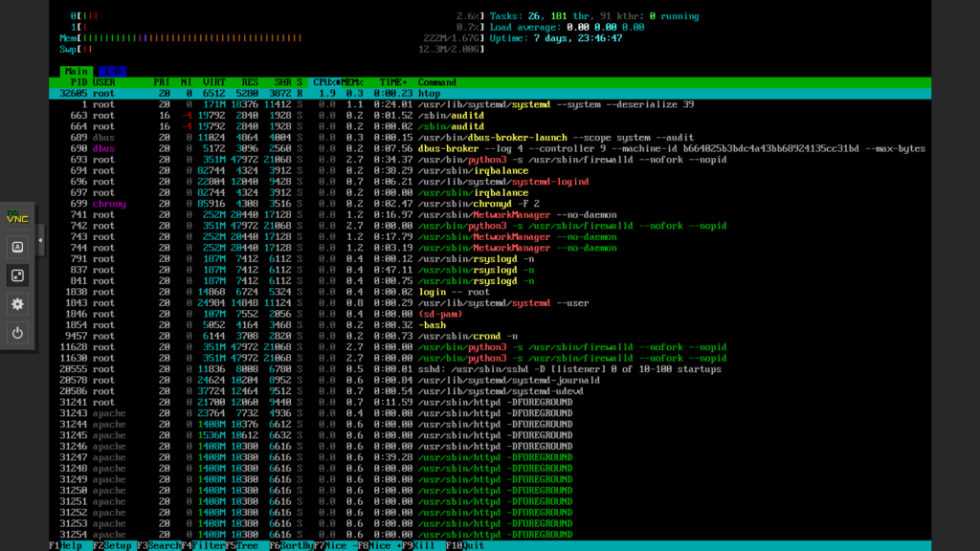Click the Swp usage meter bar
The width and height of the screenshot is (980, 551).
click(272, 50)
